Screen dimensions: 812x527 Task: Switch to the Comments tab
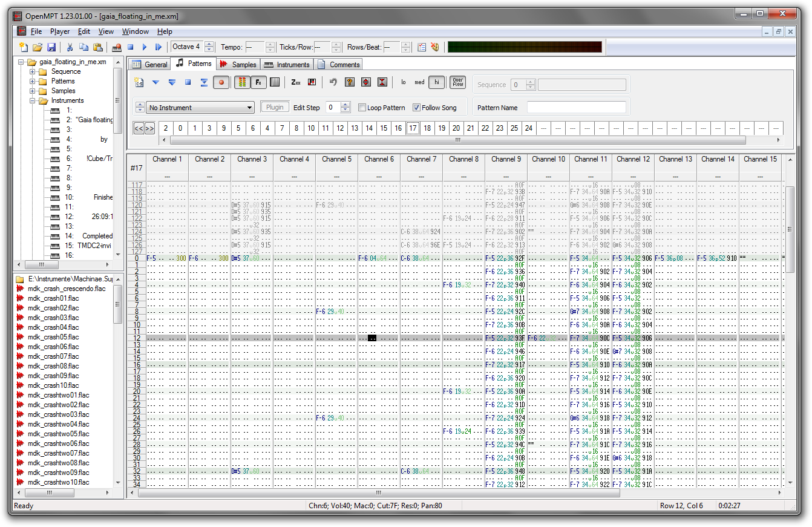339,64
